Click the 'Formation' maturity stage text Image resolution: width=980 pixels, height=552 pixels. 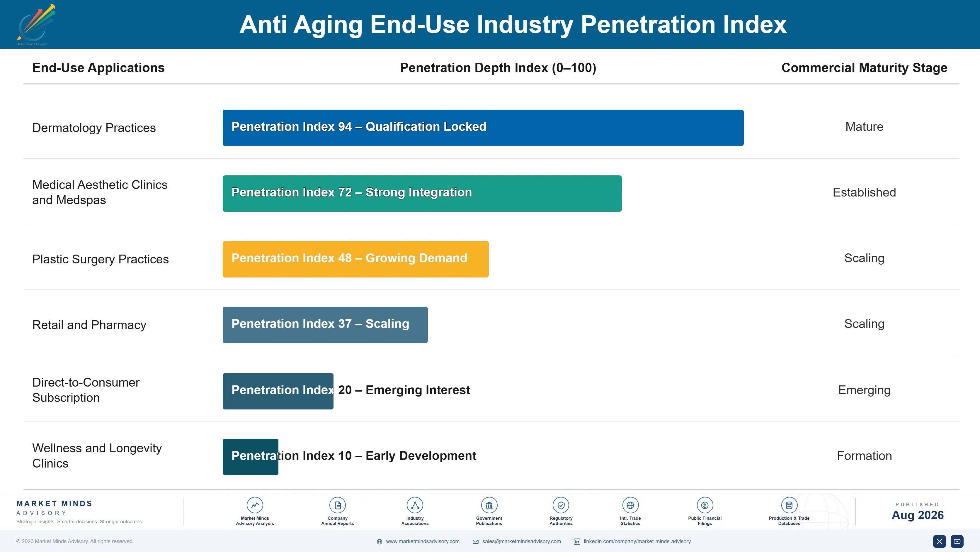coord(864,456)
